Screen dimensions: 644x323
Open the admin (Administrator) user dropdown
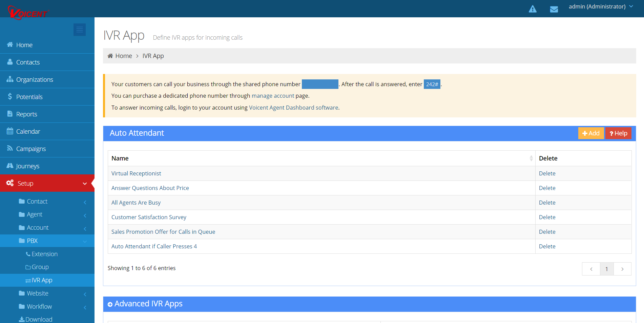(600, 6)
